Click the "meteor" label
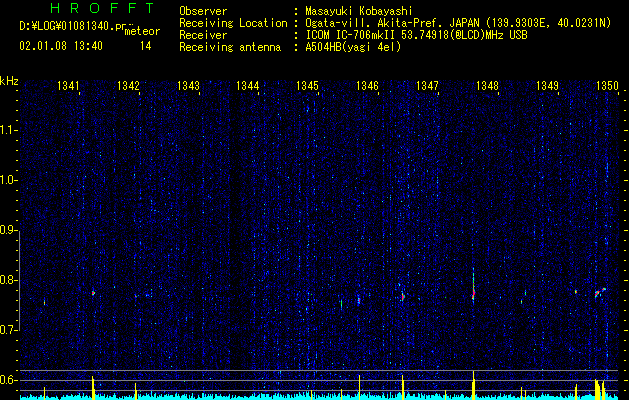This screenshot has width=629, height=400. [142, 31]
